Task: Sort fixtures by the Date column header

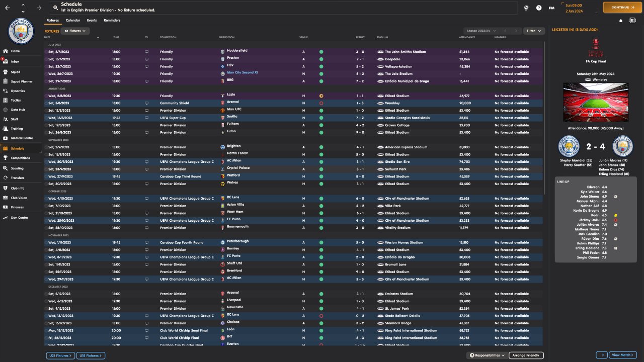Action: 47,38
